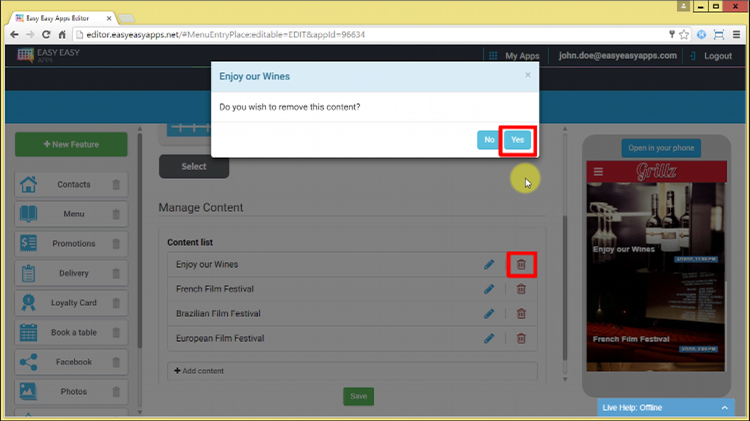Select the Brazilian Film Festival content row
This screenshot has height=421, width=750.
(x=352, y=314)
